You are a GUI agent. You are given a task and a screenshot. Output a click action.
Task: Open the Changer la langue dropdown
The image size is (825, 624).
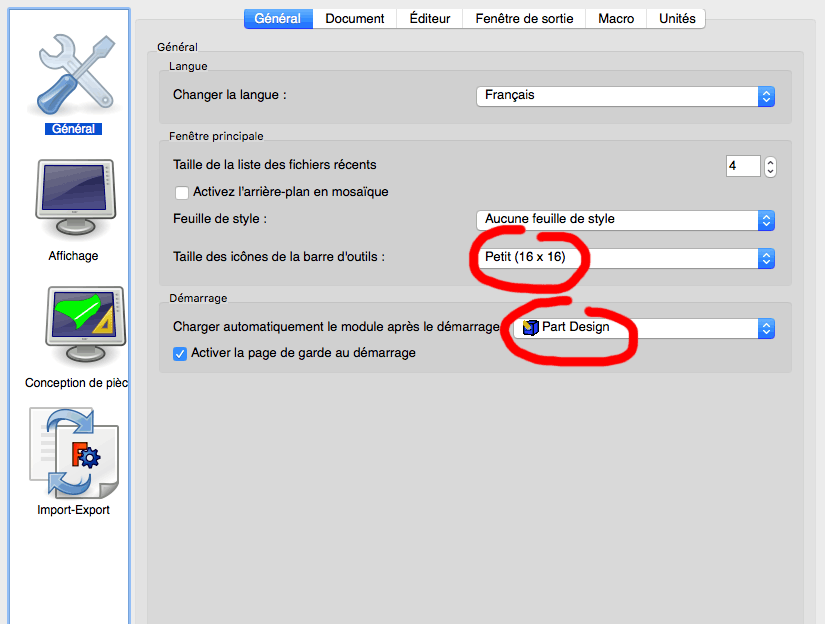tap(625, 96)
